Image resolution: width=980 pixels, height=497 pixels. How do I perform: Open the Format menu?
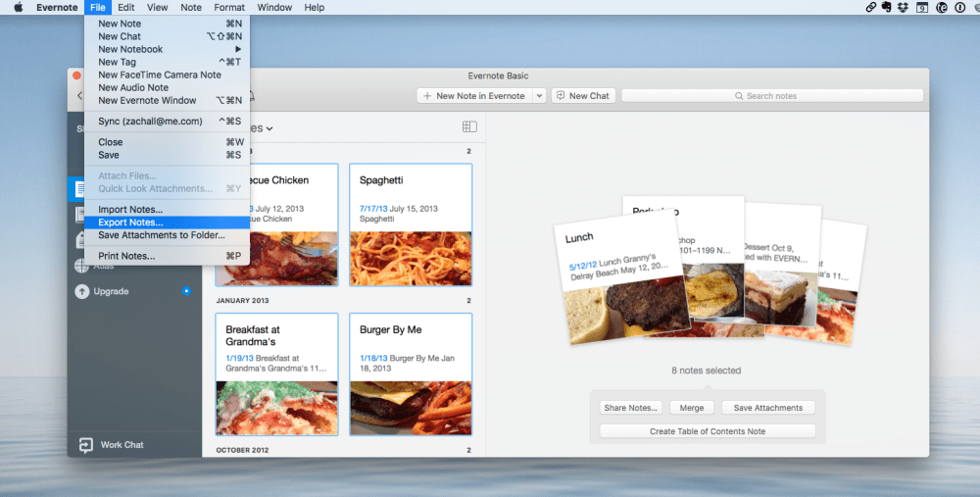229,7
